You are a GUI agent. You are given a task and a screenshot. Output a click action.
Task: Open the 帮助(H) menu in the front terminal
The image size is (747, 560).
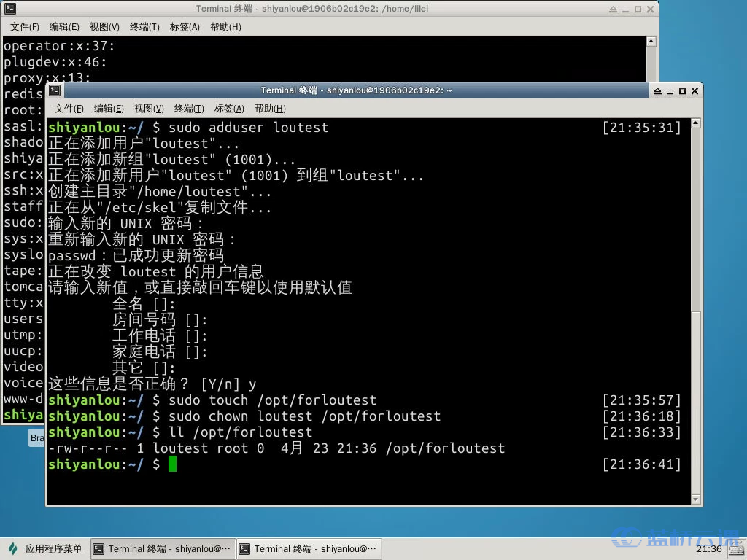point(269,109)
